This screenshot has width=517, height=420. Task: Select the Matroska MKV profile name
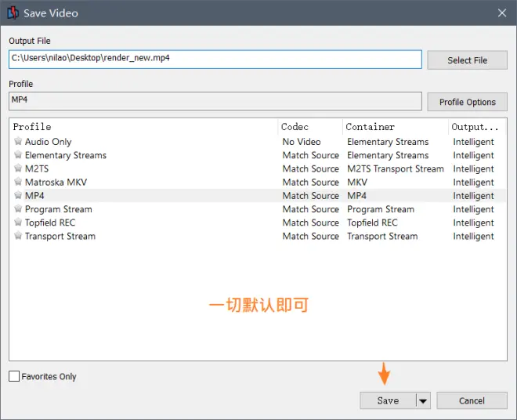(56, 182)
